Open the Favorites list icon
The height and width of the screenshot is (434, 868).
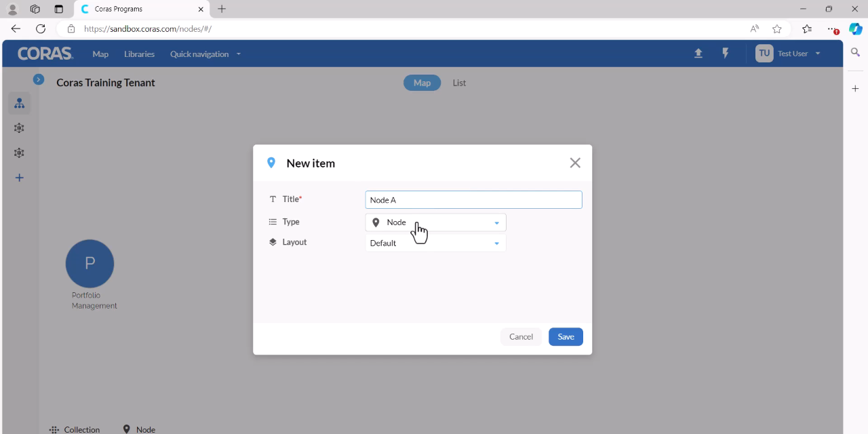pyautogui.click(x=807, y=29)
